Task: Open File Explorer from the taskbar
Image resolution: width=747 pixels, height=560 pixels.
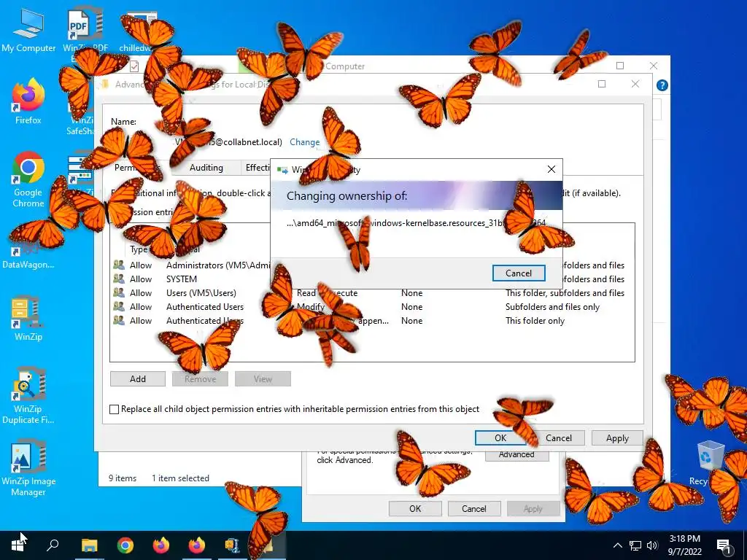Action: coord(89,545)
